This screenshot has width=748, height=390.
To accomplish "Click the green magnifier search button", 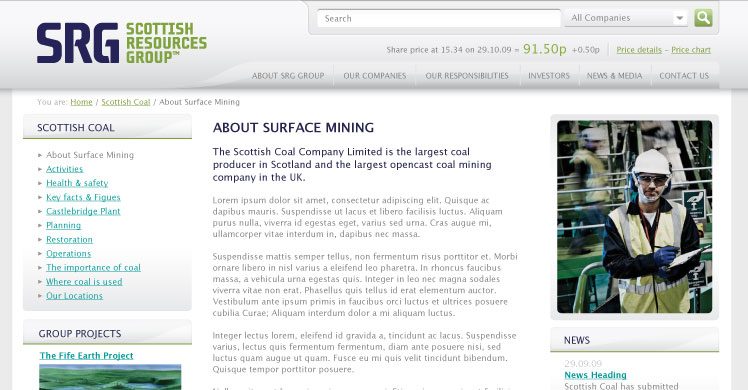I will 703,18.
